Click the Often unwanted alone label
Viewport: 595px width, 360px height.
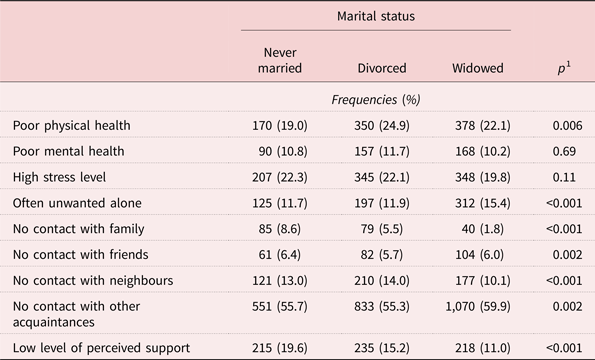[x=77, y=203]
